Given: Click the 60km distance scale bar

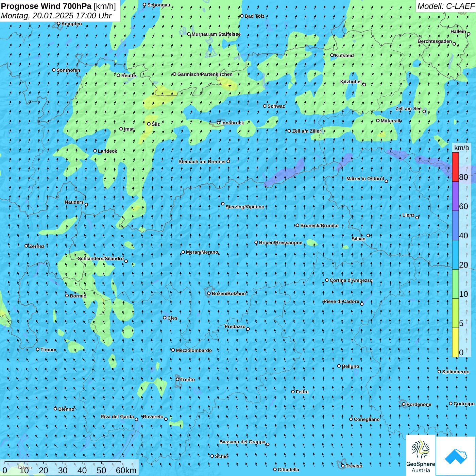Looking at the screenshot, I should tap(63, 462).
